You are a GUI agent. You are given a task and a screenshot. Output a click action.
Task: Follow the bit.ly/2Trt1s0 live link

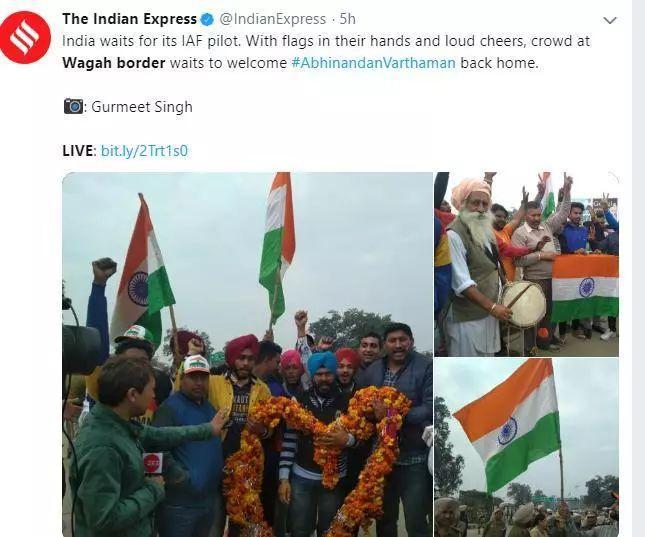[144, 151]
